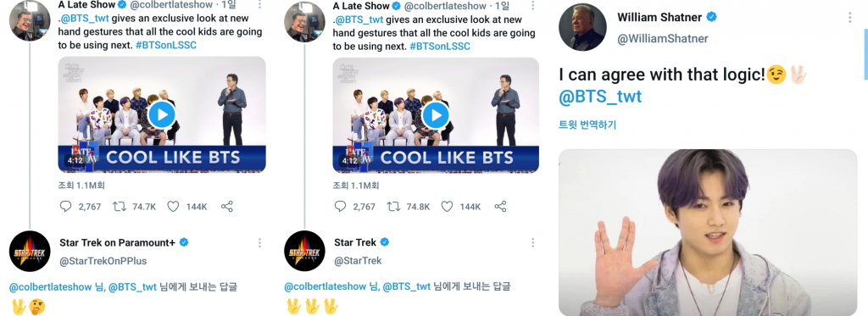The image size is (868, 316).
Task: Retweet the middle tweet showing 74.8K
Action: coord(393,207)
